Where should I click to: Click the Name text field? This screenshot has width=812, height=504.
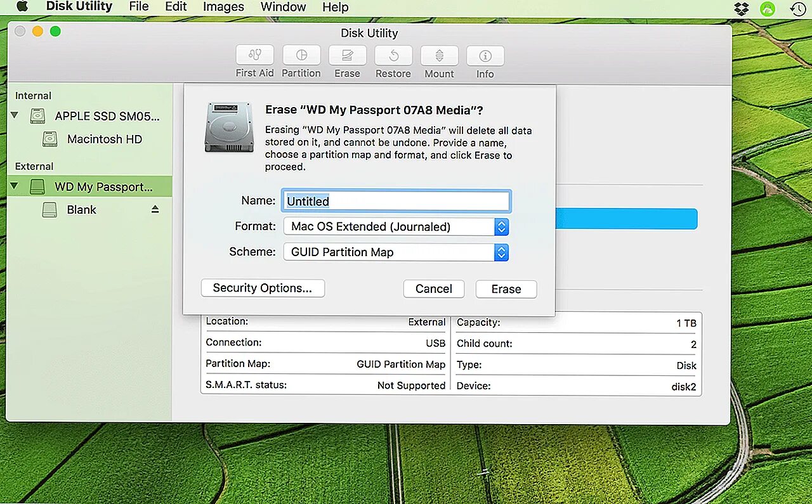[x=396, y=201]
